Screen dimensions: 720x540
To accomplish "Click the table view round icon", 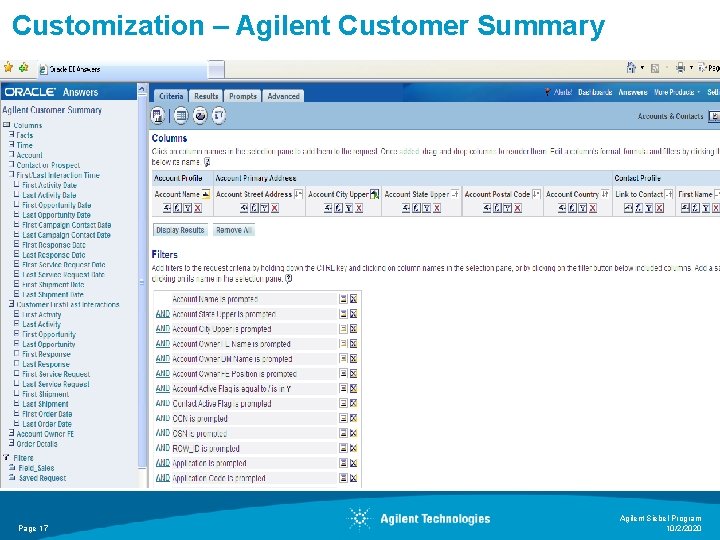I will click(181, 115).
